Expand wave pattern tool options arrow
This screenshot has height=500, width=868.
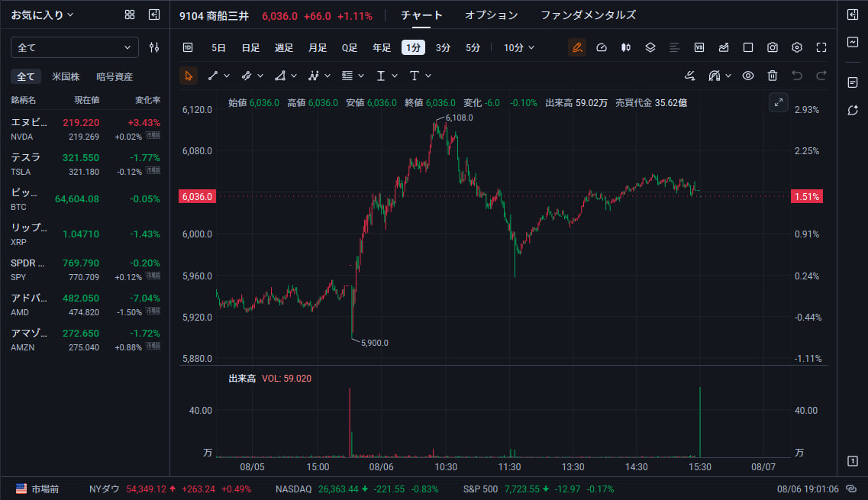328,76
